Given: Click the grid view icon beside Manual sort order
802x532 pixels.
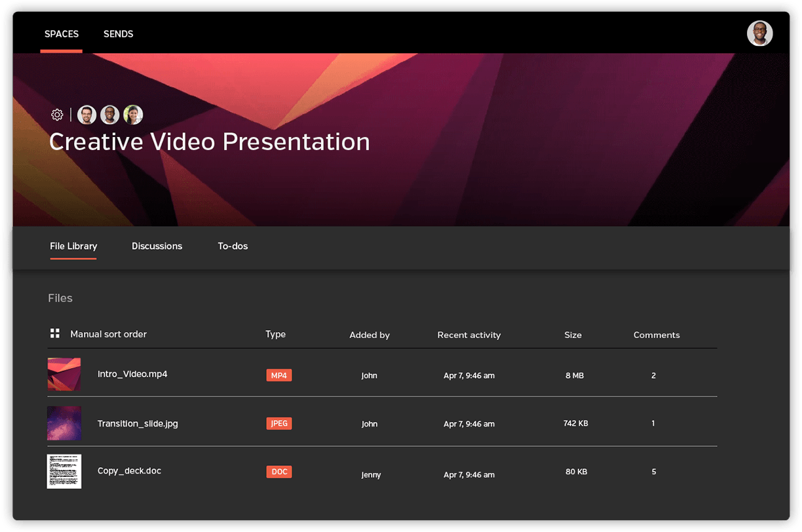Looking at the screenshot, I should [54, 333].
